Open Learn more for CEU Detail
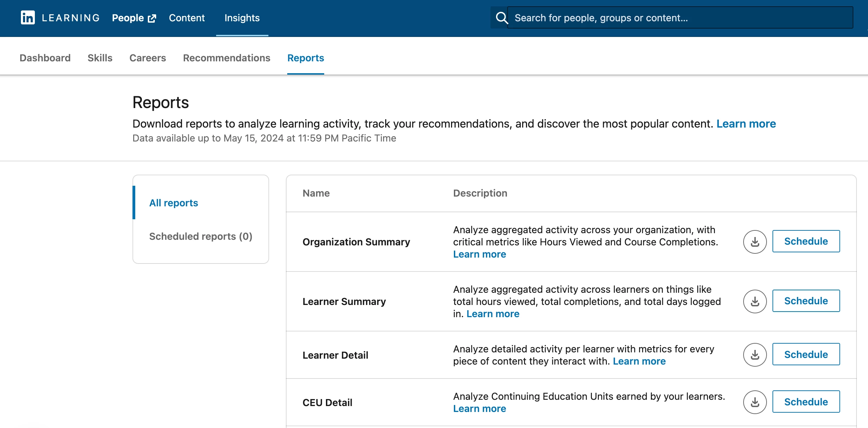 [x=479, y=408]
